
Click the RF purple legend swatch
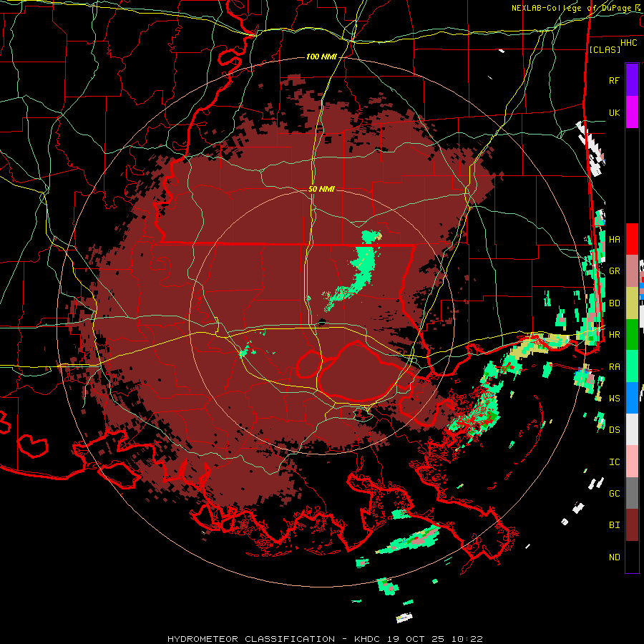coord(632,80)
